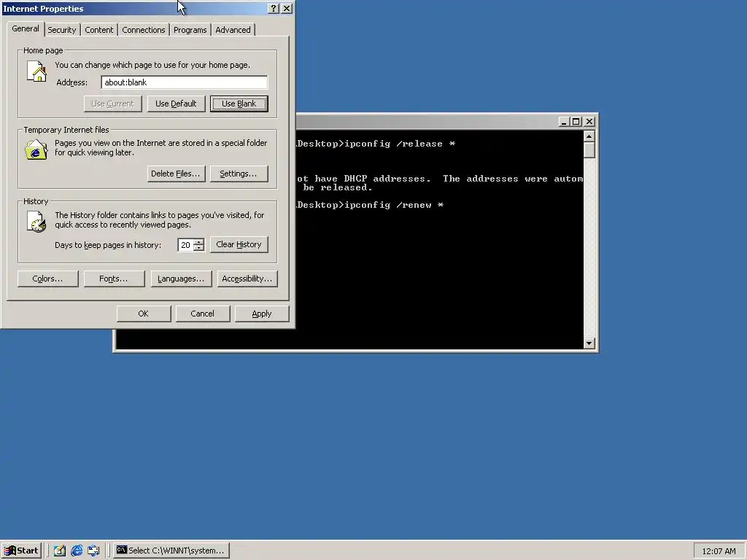This screenshot has width=747, height=560.
Task: Open the Languages dialog
Action: click(x=181, y=279)
